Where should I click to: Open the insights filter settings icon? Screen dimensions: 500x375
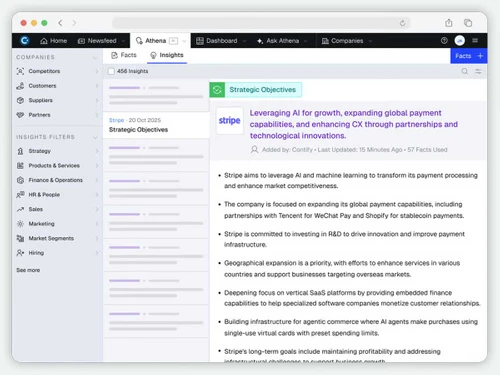pos(478,71)
